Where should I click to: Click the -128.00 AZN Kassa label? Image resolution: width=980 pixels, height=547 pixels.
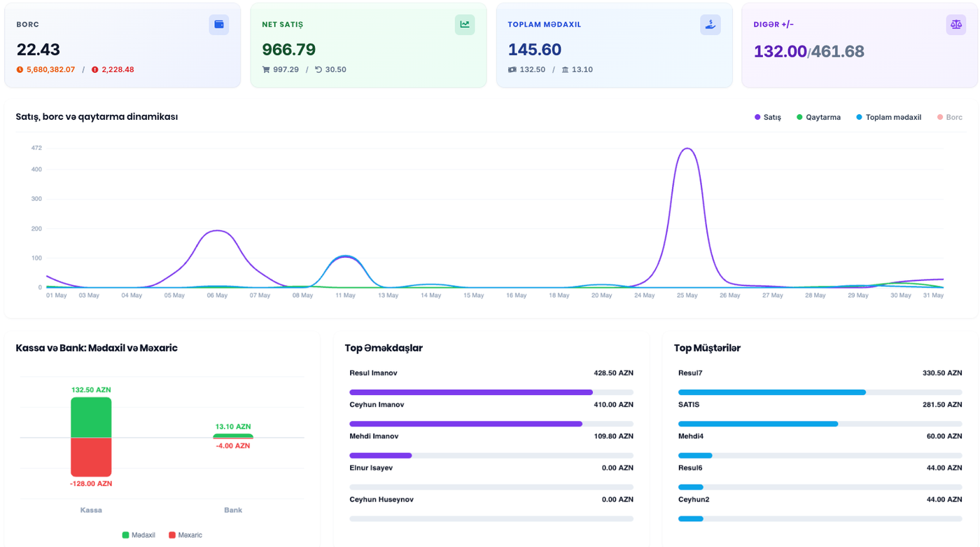91,484
